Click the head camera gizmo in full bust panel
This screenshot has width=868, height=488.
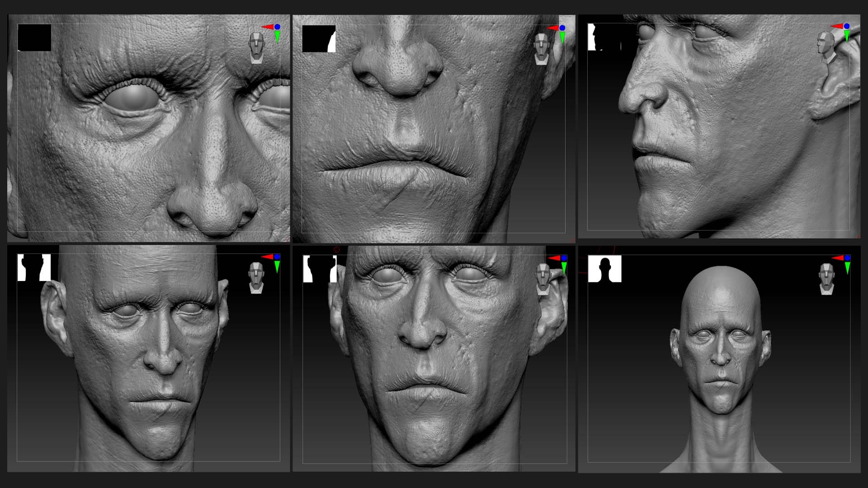click(827, 279)
